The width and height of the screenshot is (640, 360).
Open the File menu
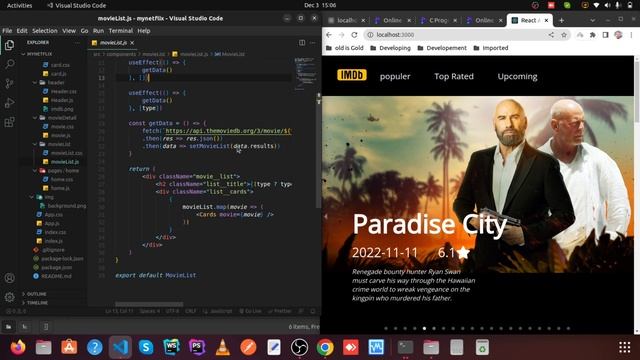tap(7, 31)
